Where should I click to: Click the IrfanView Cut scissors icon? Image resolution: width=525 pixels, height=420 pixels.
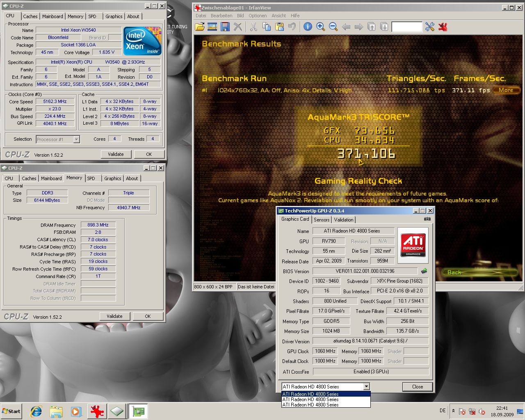pos(253,27)
